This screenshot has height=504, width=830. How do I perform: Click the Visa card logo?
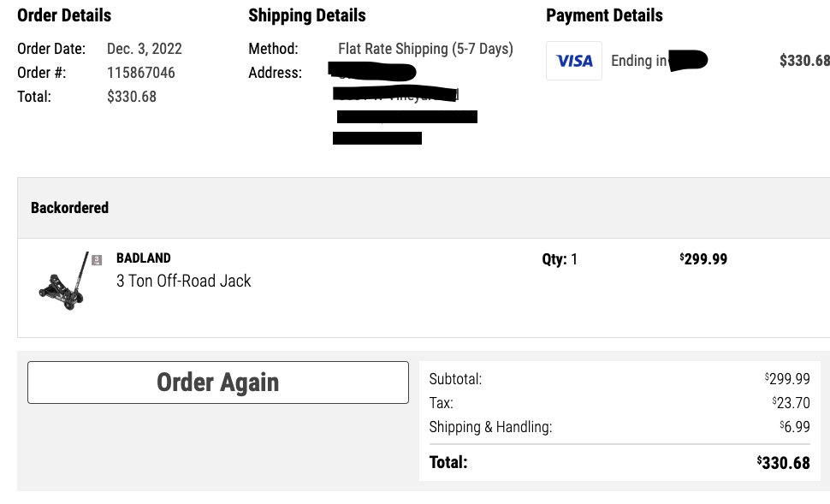click(x=574, y=61)
